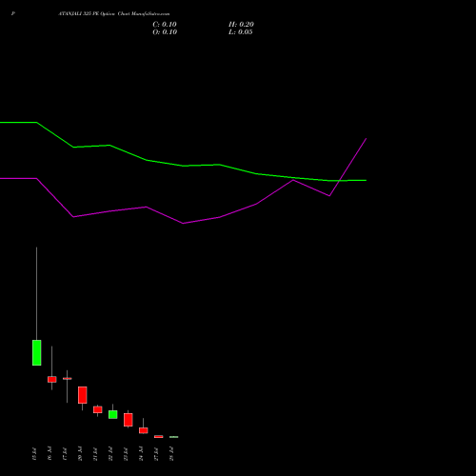Click the '24 Jul' date axis label
The width and height of the screenshot is (476, 476).
[x=141, y=454]
